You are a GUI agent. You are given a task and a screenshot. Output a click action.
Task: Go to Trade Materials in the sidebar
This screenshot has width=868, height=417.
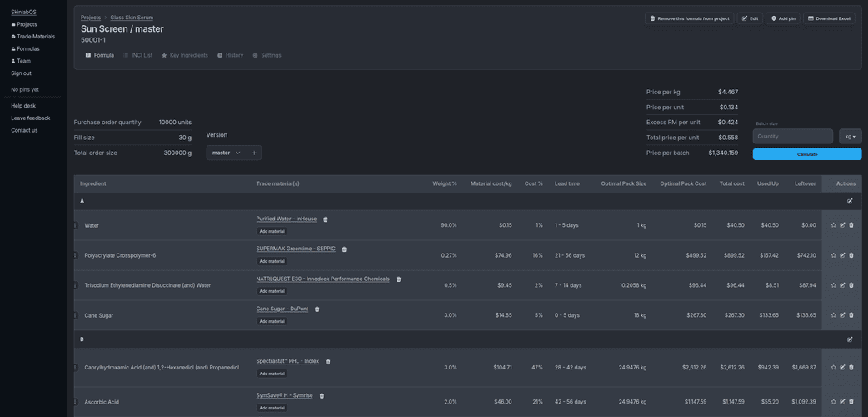35,37
